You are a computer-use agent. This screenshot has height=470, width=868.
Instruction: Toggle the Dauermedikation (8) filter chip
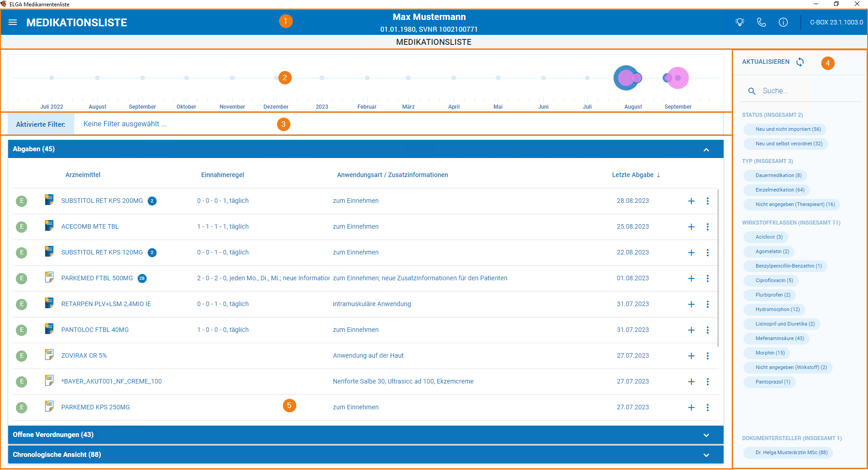(775, 176)
